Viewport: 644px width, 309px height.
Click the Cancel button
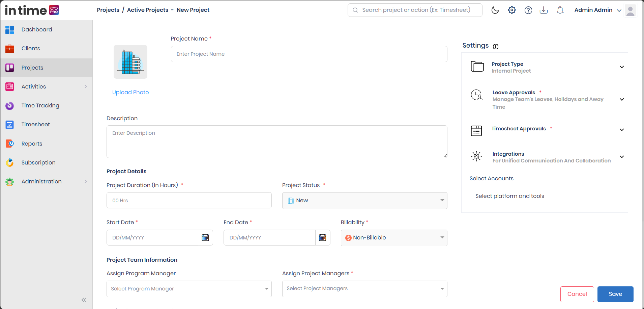[577, 294]
